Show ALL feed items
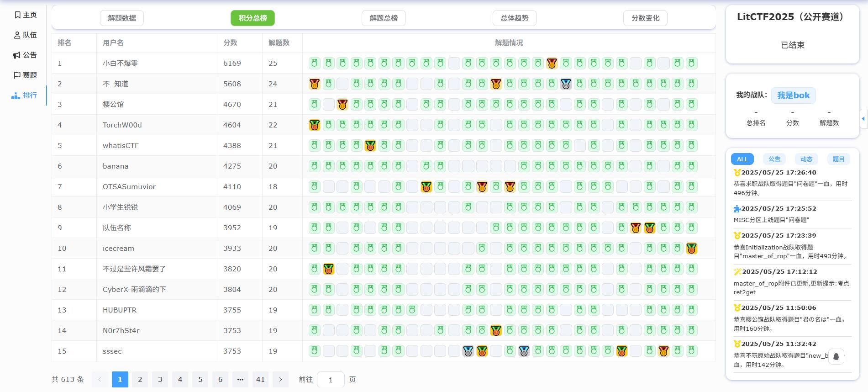Screen dimensions: 868x392 click(x=742, y=159)
